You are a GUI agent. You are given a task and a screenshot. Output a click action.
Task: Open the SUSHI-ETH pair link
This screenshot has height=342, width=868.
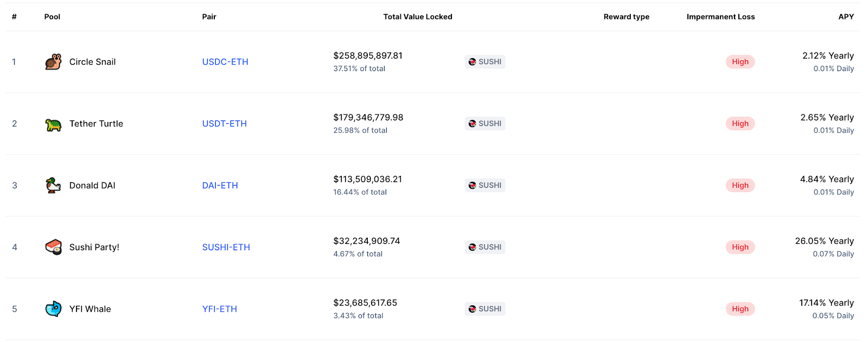pos(226,247)
